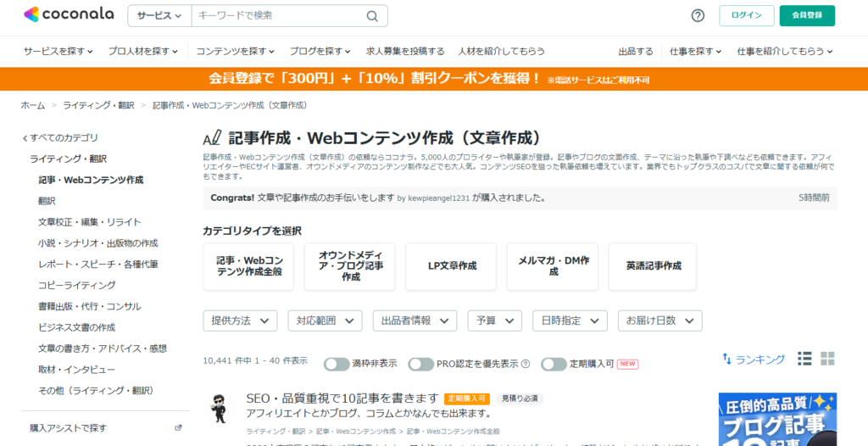Screen dimensions: 868x446
Task: Click the coconala logo
Action: [x=68, y=15]
